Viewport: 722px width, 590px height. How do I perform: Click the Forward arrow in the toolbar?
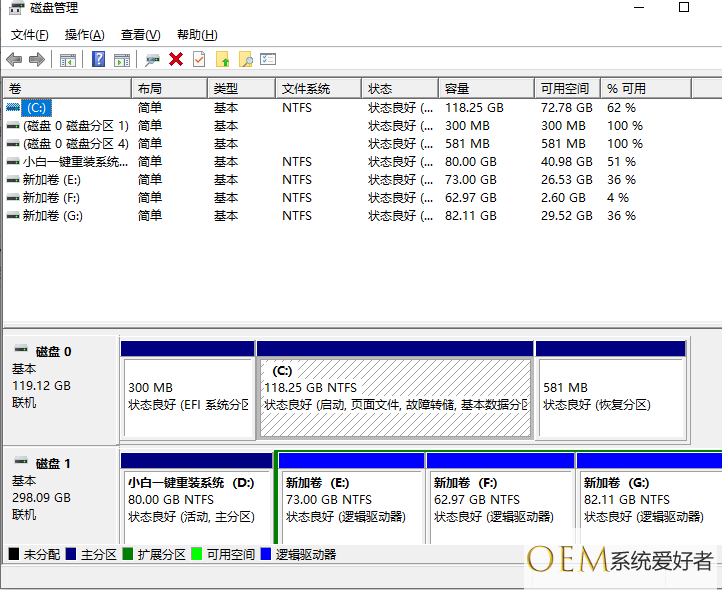click(37, 60)
